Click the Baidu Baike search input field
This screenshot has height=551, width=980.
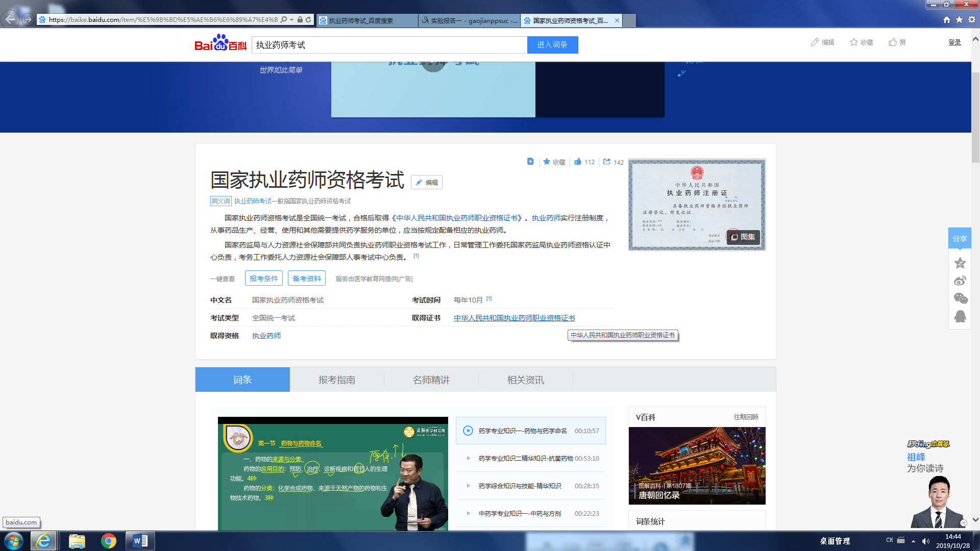coord(389,45)
